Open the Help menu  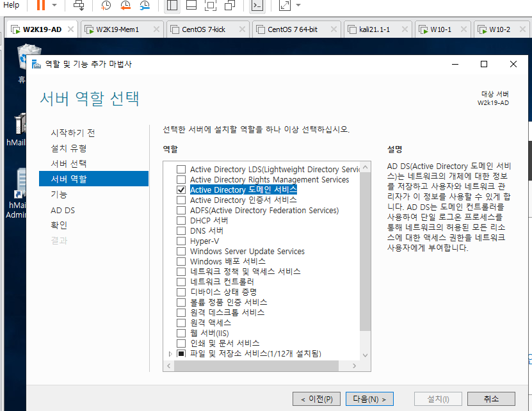(11, 5)
